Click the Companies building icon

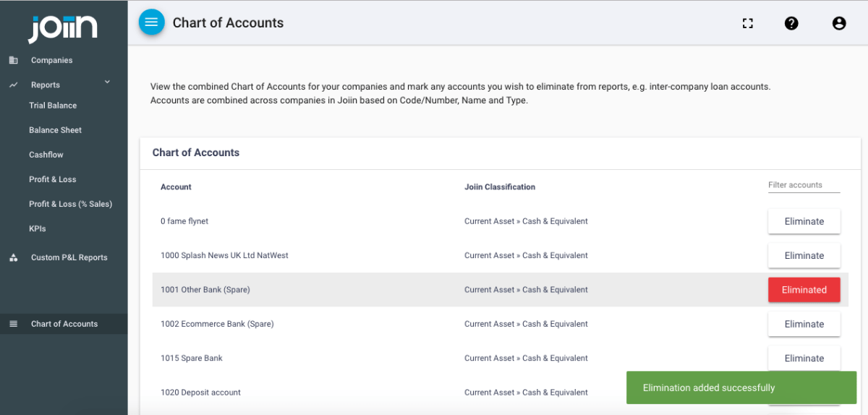point(14,60)
